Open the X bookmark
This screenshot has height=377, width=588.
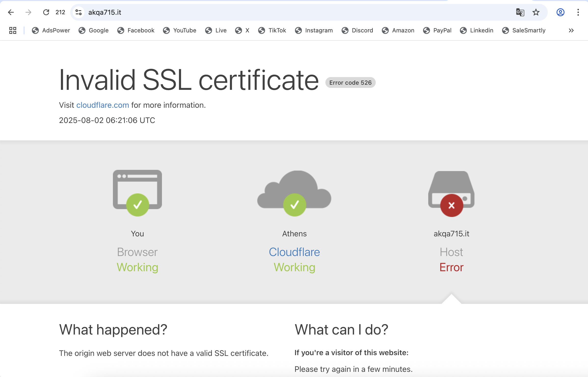(242, 30)
